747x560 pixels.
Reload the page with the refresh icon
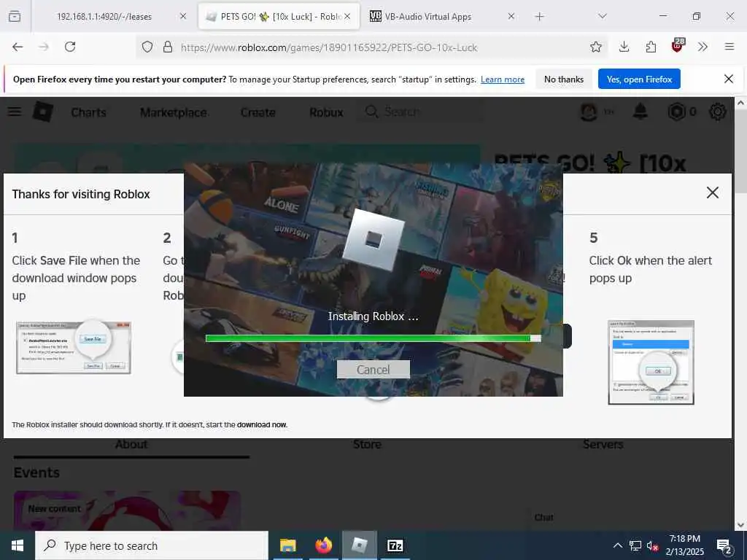pyautogui.click(x=70, y=47)
